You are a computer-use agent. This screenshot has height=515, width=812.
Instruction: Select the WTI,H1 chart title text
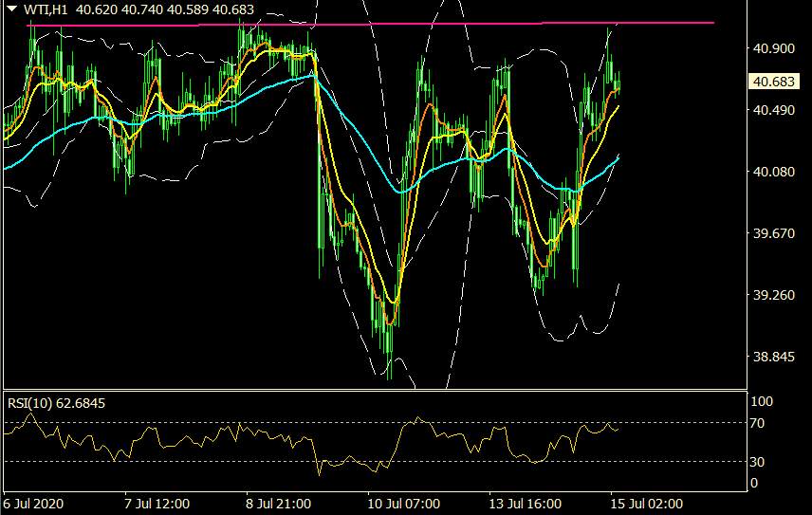[x=46, y=9]
